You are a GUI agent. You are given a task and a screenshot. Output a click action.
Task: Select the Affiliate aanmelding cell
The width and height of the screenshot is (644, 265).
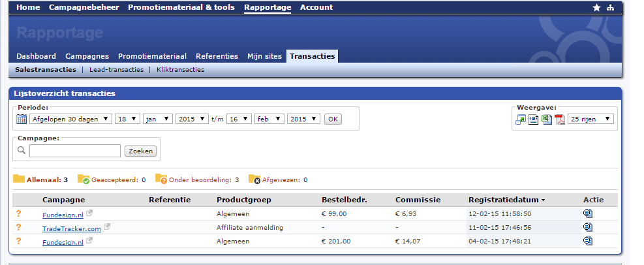[250, 228]
